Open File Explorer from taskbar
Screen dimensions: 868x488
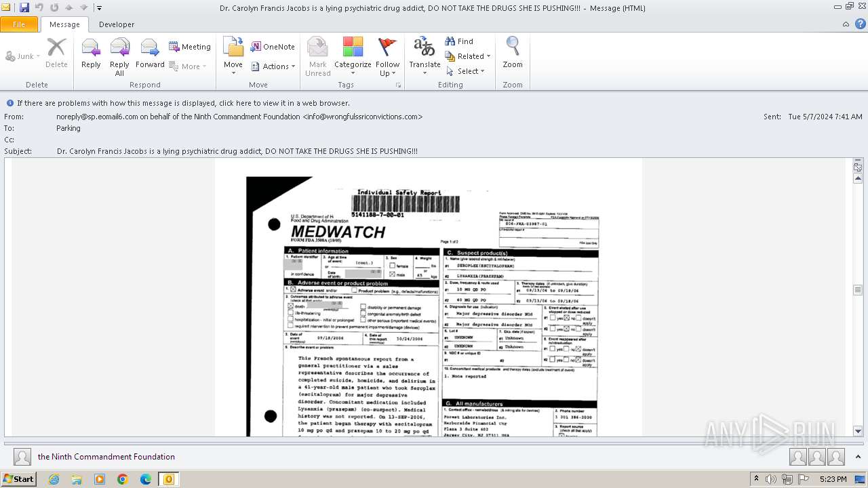coord(77,479)
